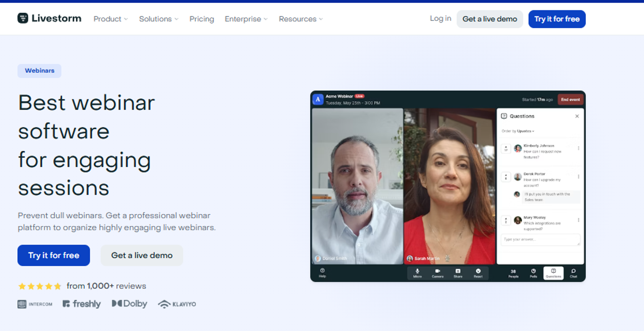Image resolution: width=644 pixels, height=331 pixels.
Task: Select the Webinars tag above the headline
Action: [40, 71]
